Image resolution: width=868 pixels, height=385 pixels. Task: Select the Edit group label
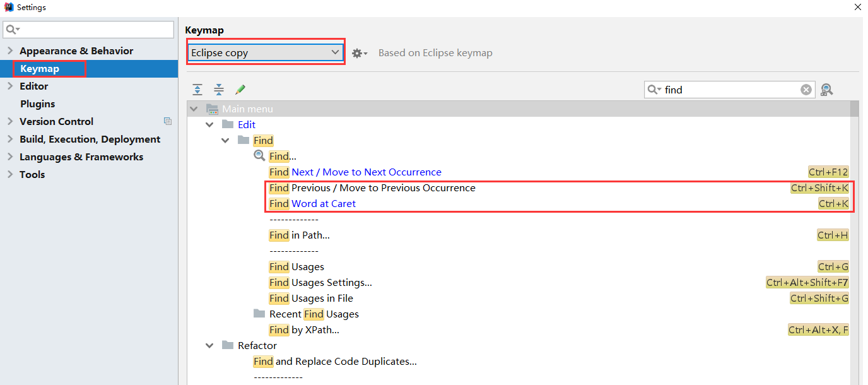pos(247,124)
